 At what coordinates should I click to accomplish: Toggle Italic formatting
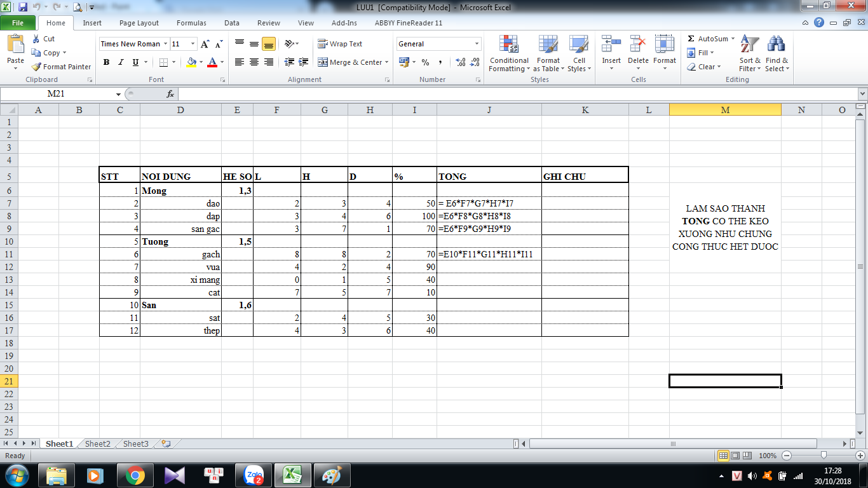coord(121,62)
